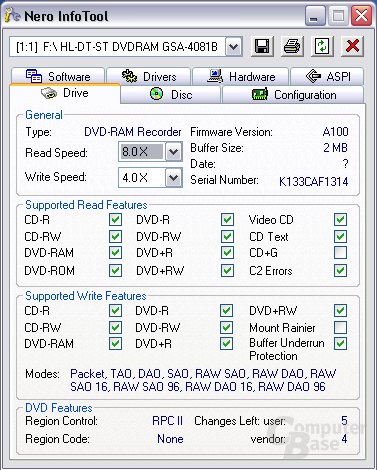Toggle DVD-RAM read feature checkbox
This screenshot has width=377, height=470.
pyautogui.click(x=115, y=253)
